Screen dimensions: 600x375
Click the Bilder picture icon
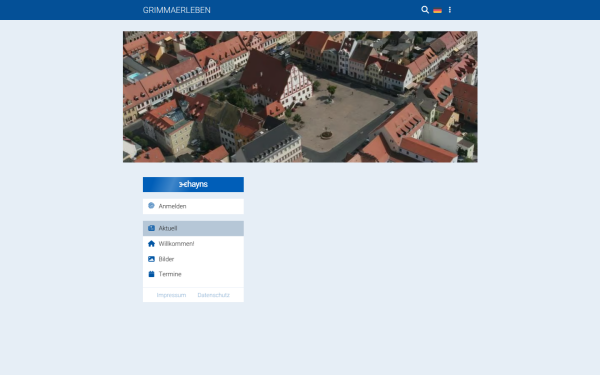click(x=151, y=259)
